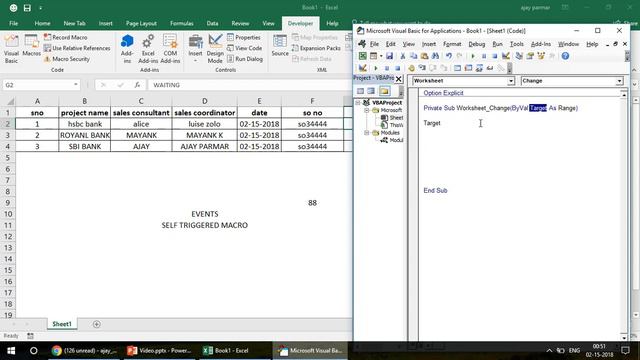
Task: Toggle Design Mode in Excel ribbon
Action: pyautogui.click(x=215, y=49)
